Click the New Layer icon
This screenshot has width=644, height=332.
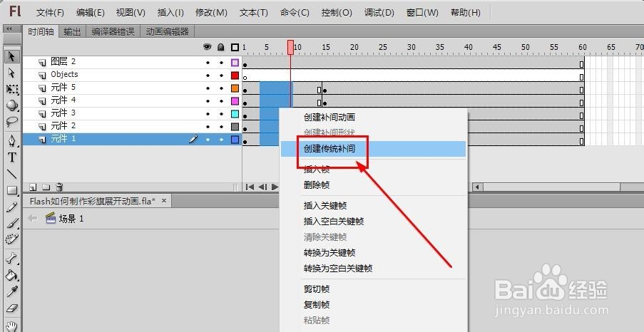(x=33, y=187)
